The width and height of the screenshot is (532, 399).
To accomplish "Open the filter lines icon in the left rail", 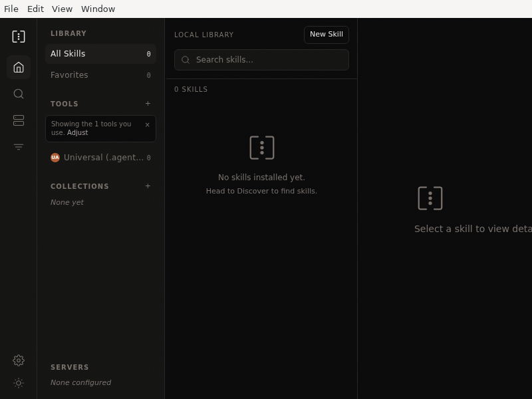I will click(x=19, y=147).
